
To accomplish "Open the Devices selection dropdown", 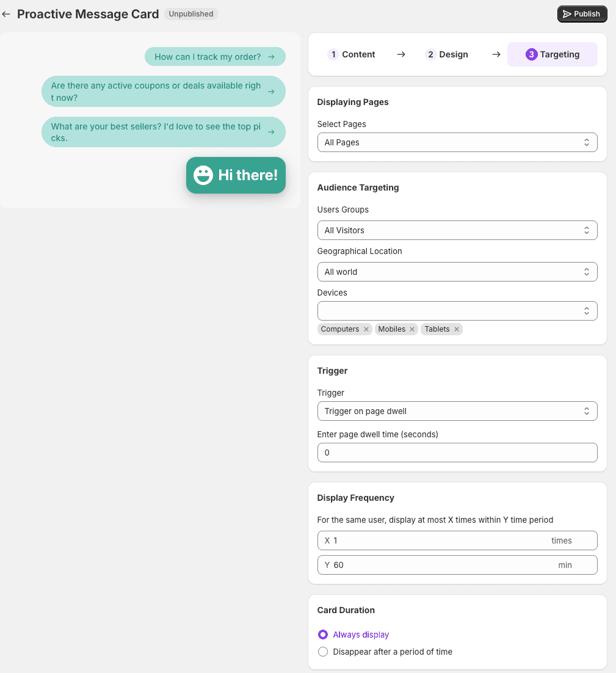I will click(x=457, y=311).
